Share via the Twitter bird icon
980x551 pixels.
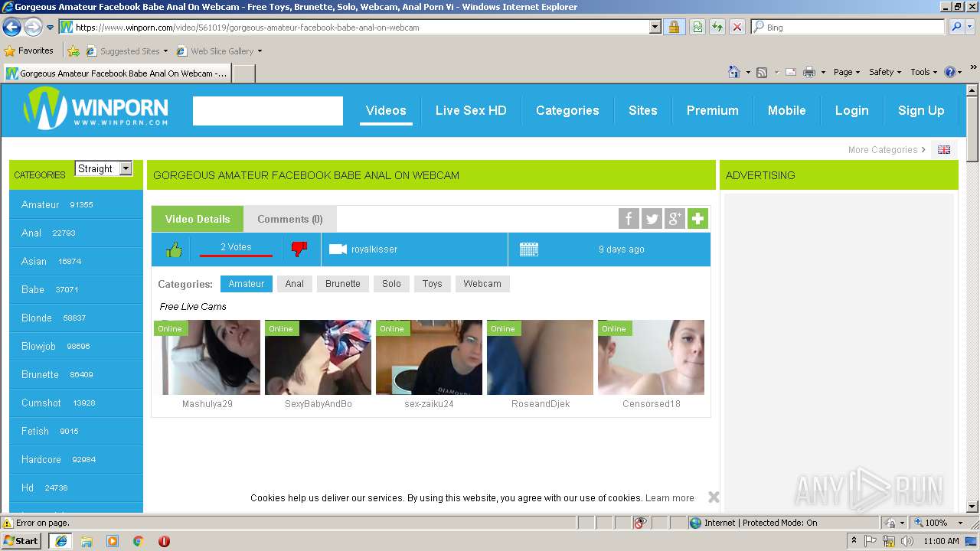(652, 219)
